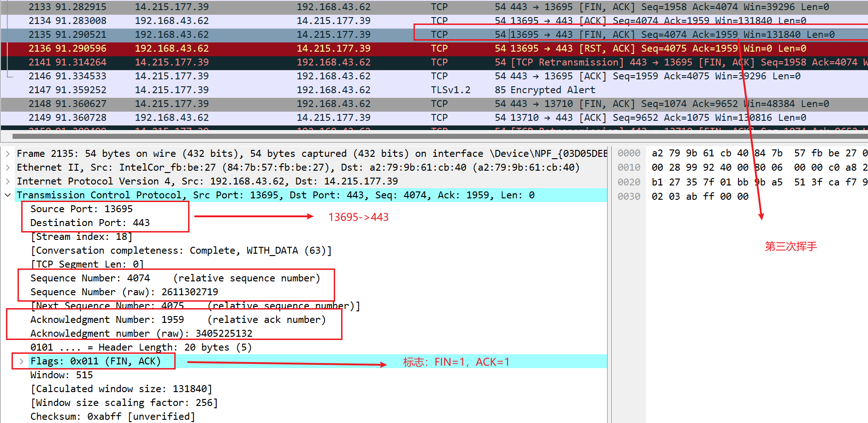Select Acknowledgment Number: 1959 relative field
Image resolution: width=868 pixels, height=423 pixels.
click(178, 320)
